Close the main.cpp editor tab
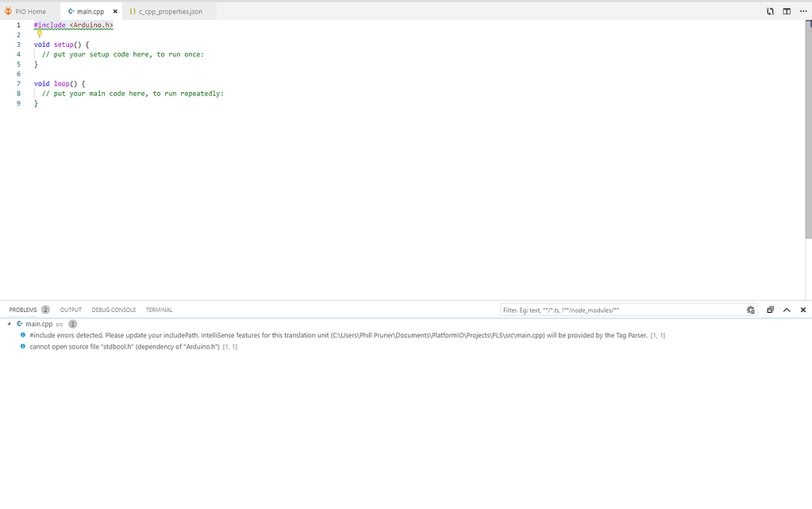812x509 pixels. [x=115, y=11]
